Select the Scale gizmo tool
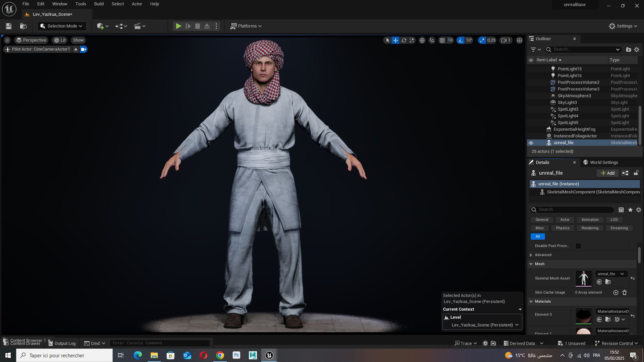This screenshot has height=362, width=644. click(412, 40)
